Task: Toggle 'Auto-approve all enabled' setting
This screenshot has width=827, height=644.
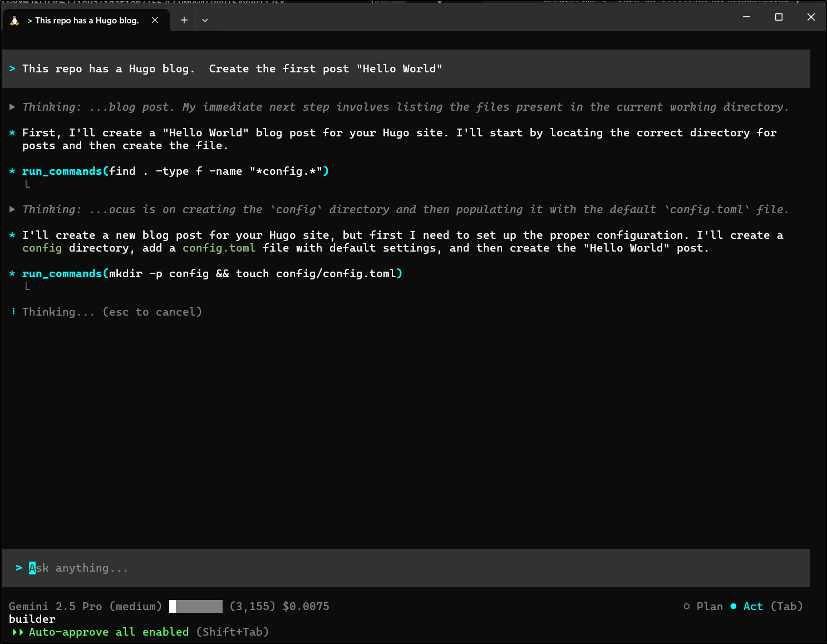Action: tap(109, 632)
